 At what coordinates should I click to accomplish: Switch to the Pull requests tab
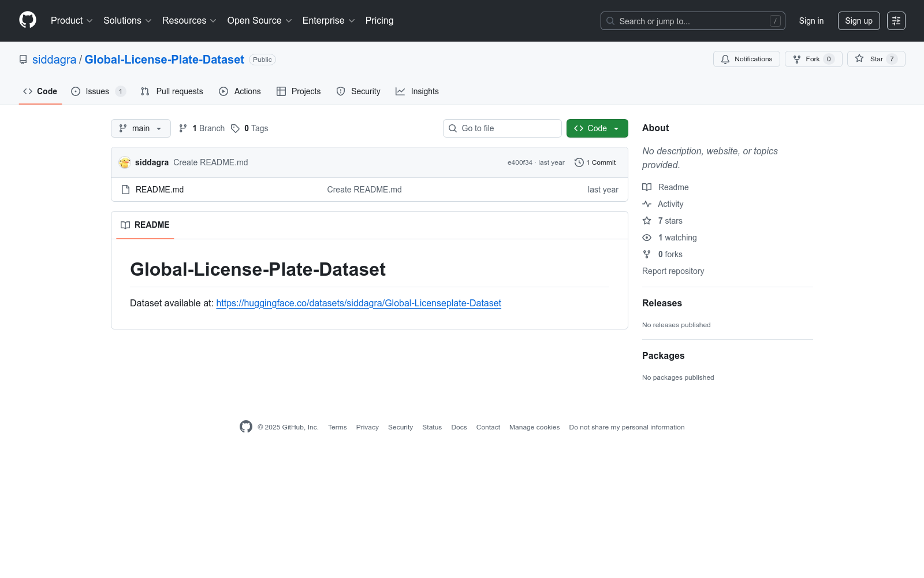pyautogui.click(x=172, y=91)
